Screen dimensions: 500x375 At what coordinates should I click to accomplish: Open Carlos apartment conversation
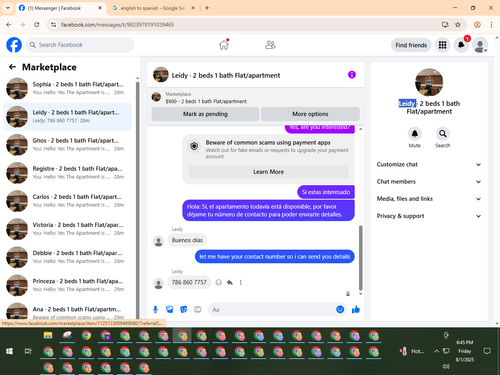67,201
